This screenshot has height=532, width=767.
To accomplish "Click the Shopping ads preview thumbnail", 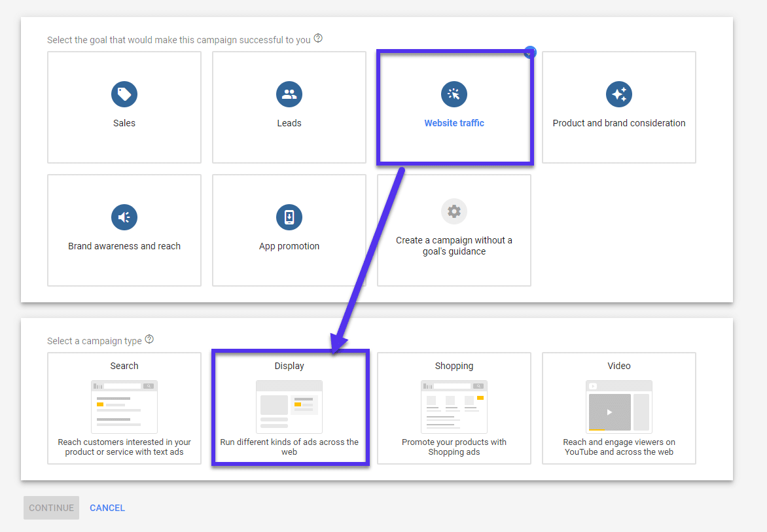I will tap(454, 406).
